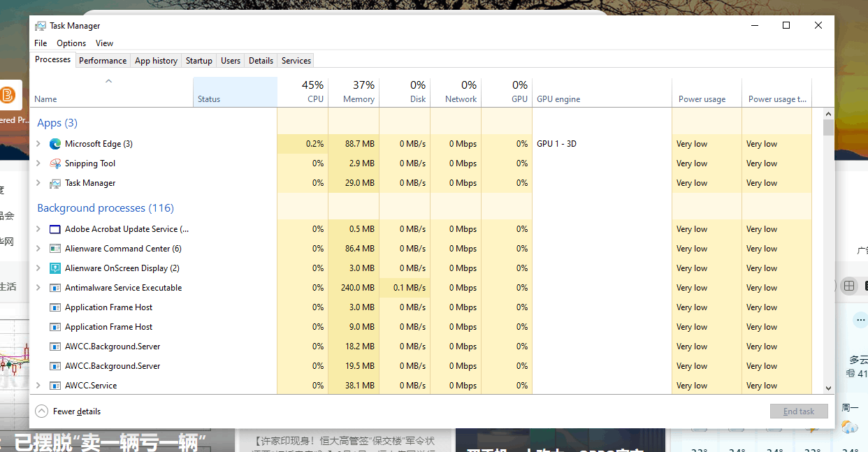The image size is (868, 452).
Task: Click the Adobe Acrobat Update Service icon
Action: 55,228
